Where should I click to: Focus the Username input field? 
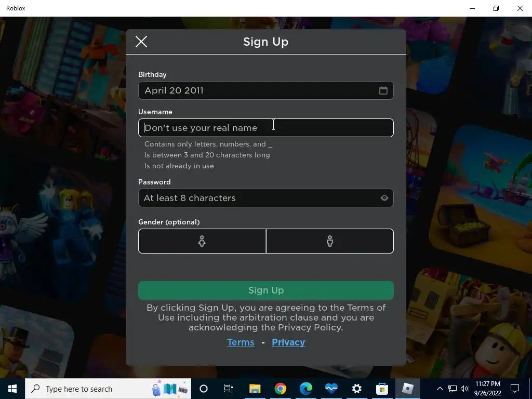tap(265, 128)
